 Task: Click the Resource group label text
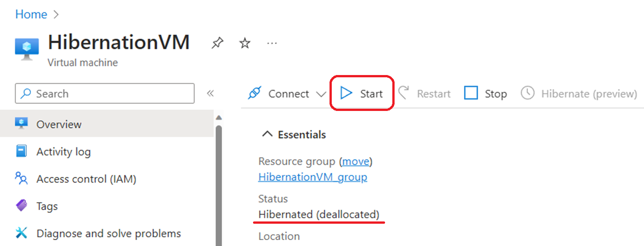(x=297, y=161)
